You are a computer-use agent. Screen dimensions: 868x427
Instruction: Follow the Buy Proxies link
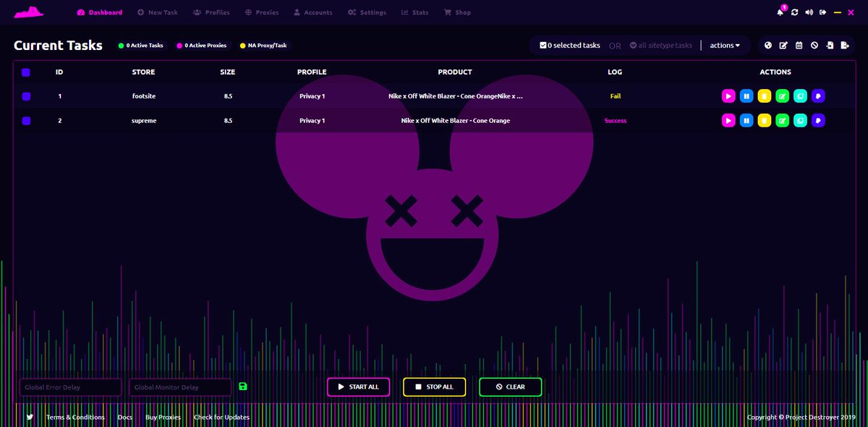click(163, 417)
